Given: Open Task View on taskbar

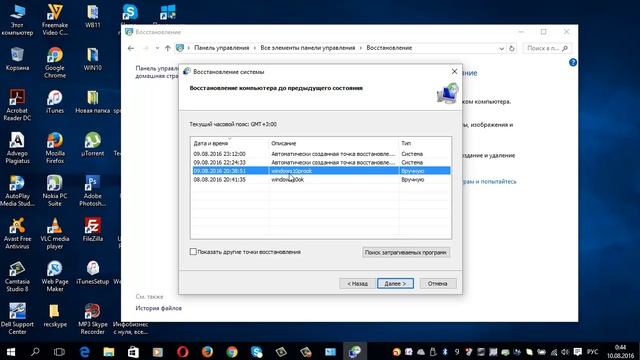Looking at the screenshot, I should [x=59, y=351].
